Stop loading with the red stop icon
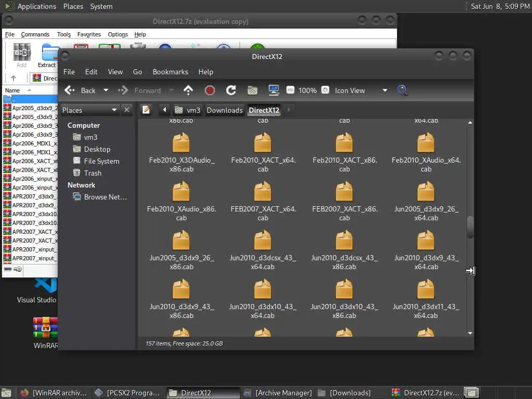This screenshot has height=399, width=532. pyautogui.click(x=210, y=90)
